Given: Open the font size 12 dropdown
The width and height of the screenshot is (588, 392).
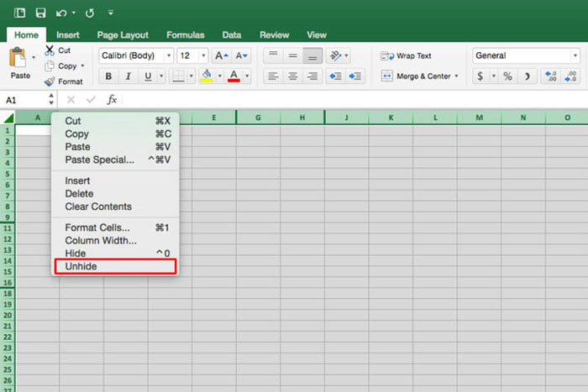Looking at the screenshot, I should point(203,56).
